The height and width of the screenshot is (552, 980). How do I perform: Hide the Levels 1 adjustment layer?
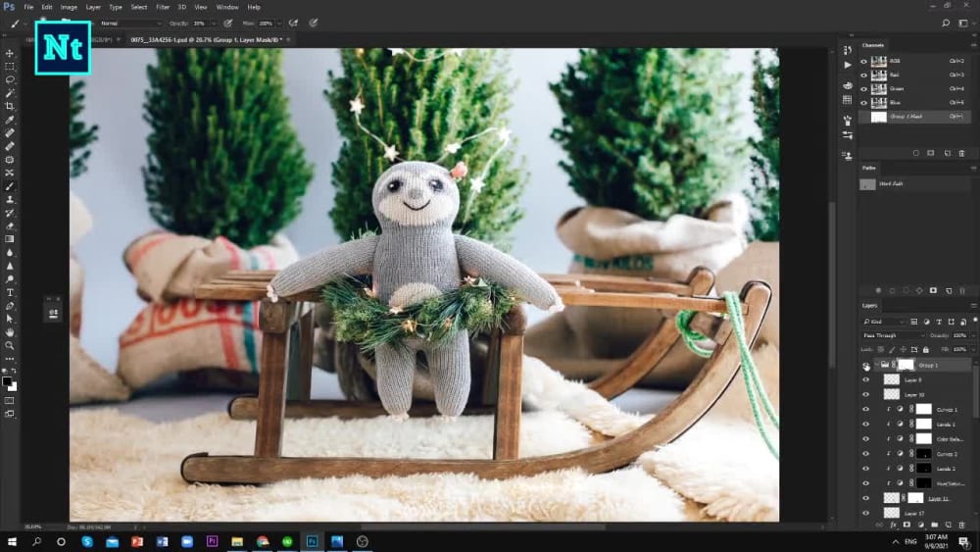(865, 424)
